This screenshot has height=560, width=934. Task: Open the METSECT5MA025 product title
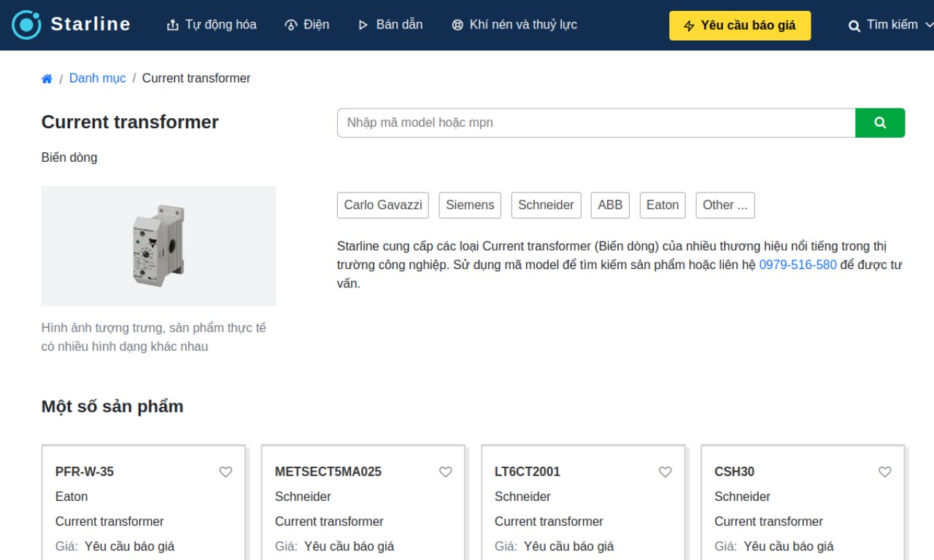[328, 472]
